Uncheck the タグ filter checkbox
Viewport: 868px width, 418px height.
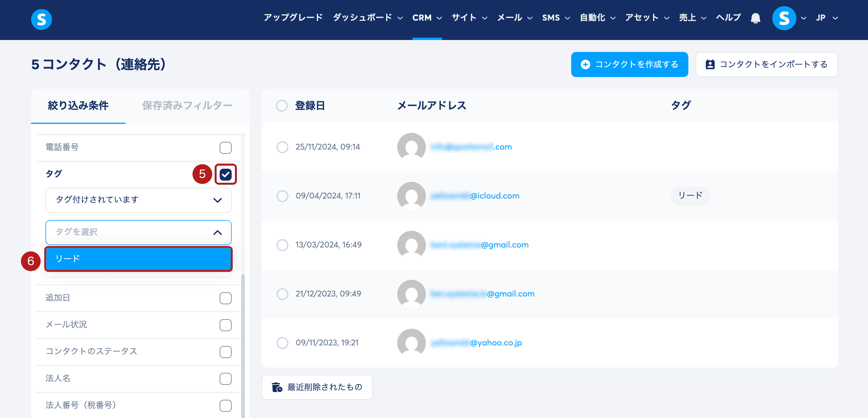pos(225,174)
